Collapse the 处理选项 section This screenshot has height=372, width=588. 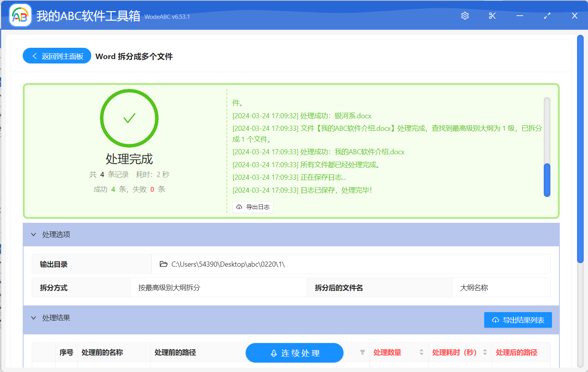coord(34,234)
